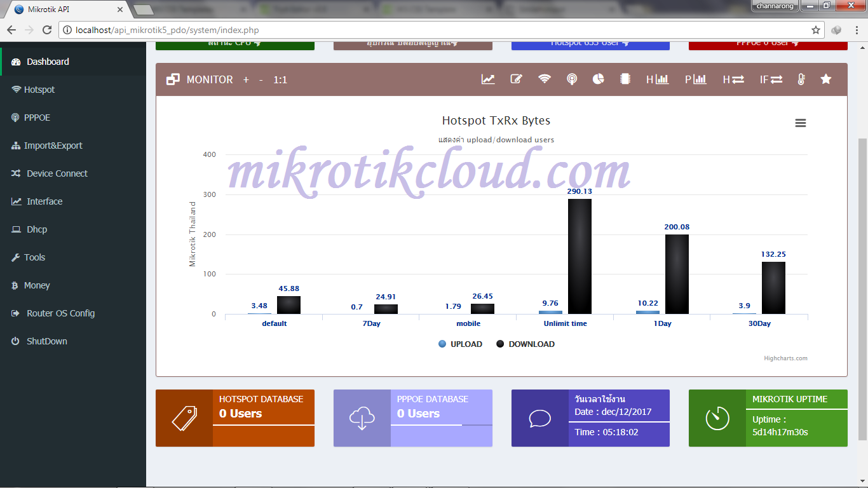Click the 30Day download bar 132.25
The height and width of the screenshot is (488, 868).
tap(773, 288)
